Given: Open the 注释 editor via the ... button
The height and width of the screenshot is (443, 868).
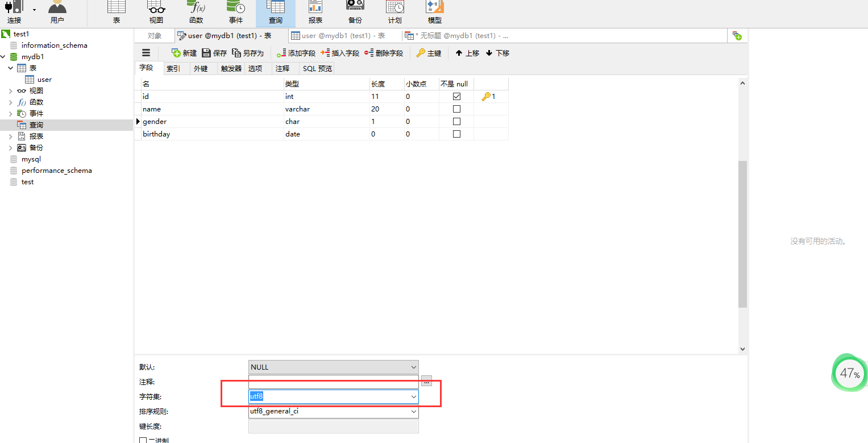Looking at the screenshot, I should [x=426, y=381].
